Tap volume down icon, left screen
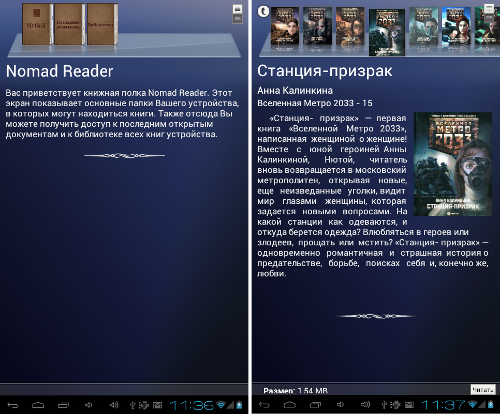500x414 pixels. [88, 405]
